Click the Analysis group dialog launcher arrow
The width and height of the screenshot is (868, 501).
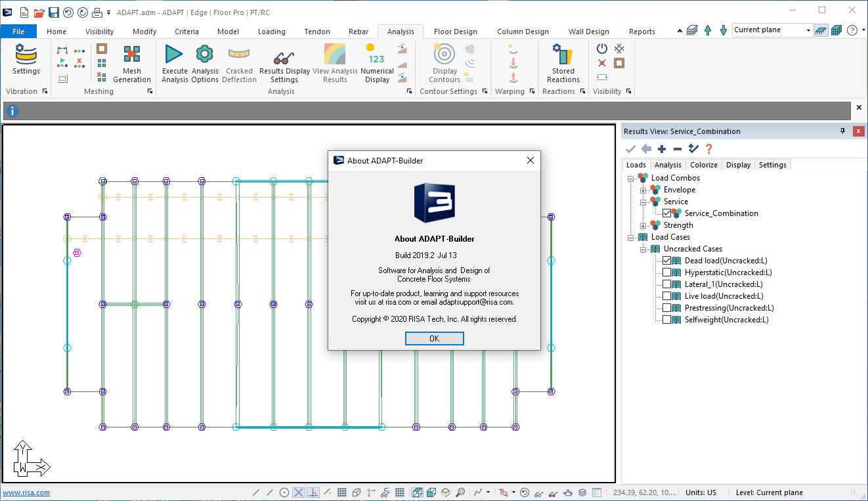click(410, 91)
